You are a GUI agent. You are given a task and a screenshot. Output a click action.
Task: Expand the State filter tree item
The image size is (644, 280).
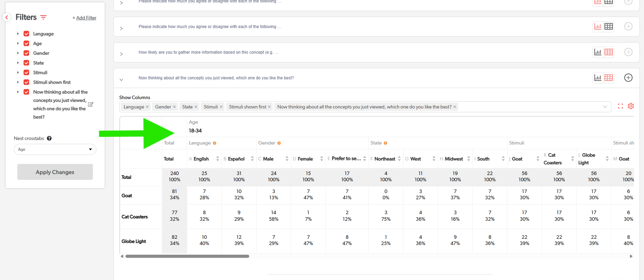[x=18, y=63]
